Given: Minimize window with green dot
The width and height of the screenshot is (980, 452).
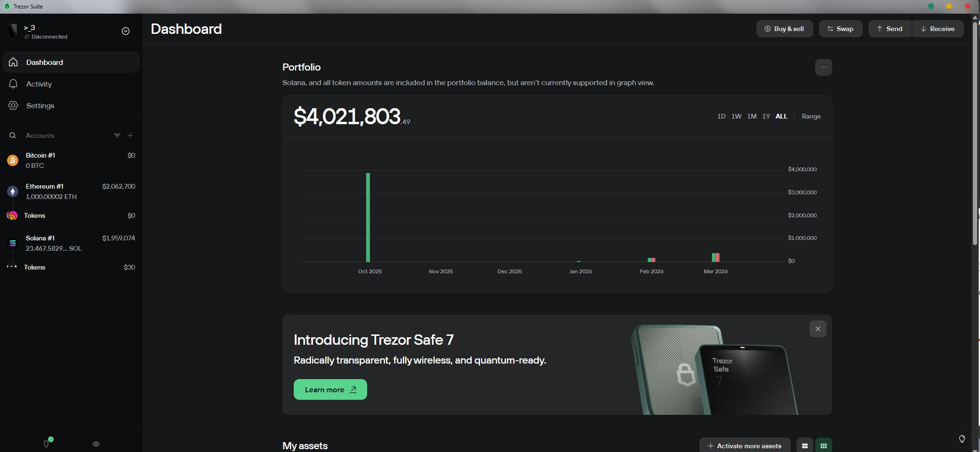Looking at the screenshot, I should [x=931, y=6].
